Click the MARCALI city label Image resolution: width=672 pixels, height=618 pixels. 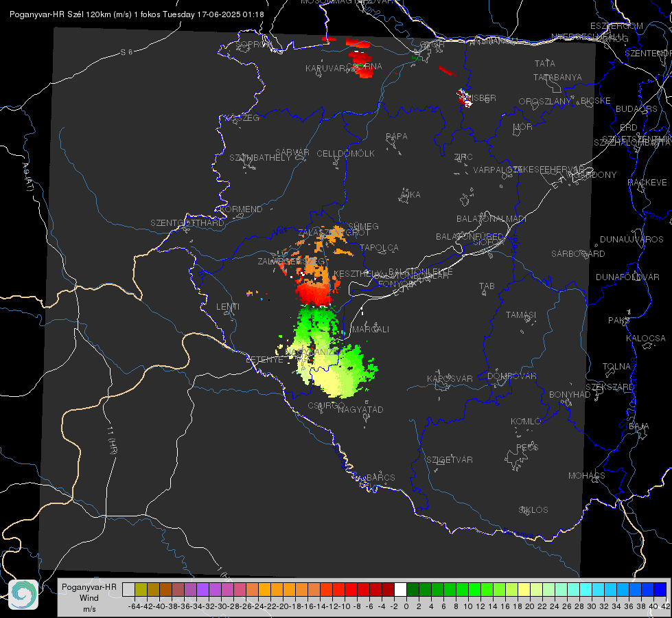coord(370,330)
